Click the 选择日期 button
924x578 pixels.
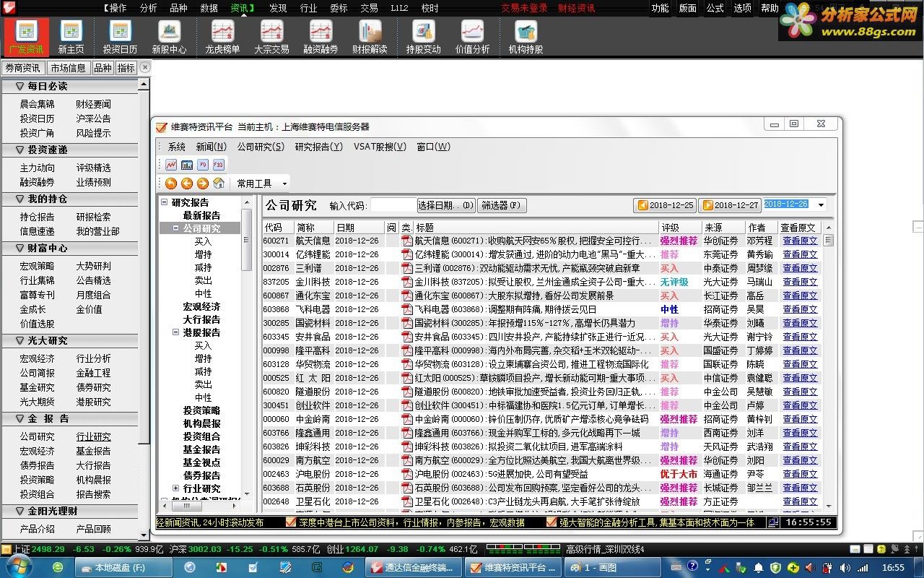[x=446, y=205]
